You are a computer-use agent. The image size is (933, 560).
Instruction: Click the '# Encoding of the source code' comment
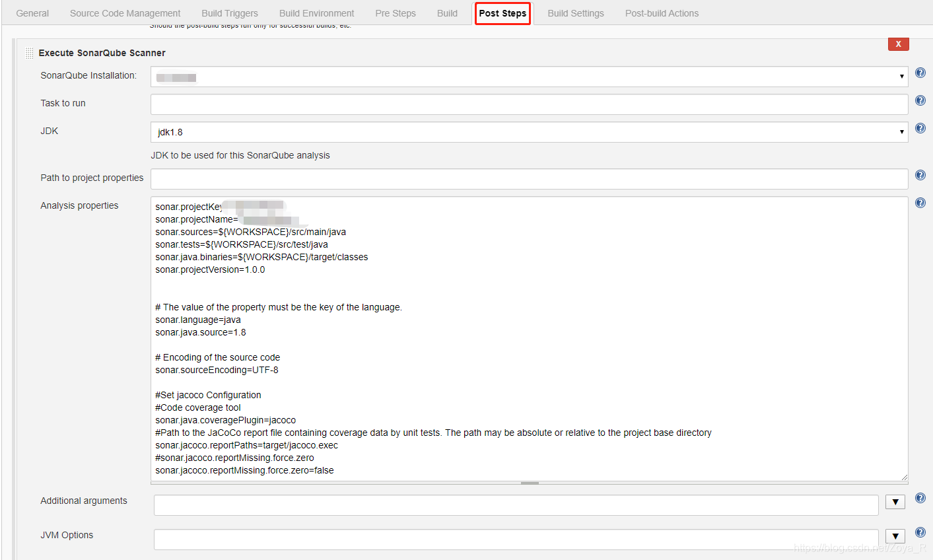pyautogui.click(x=217, y=357)
